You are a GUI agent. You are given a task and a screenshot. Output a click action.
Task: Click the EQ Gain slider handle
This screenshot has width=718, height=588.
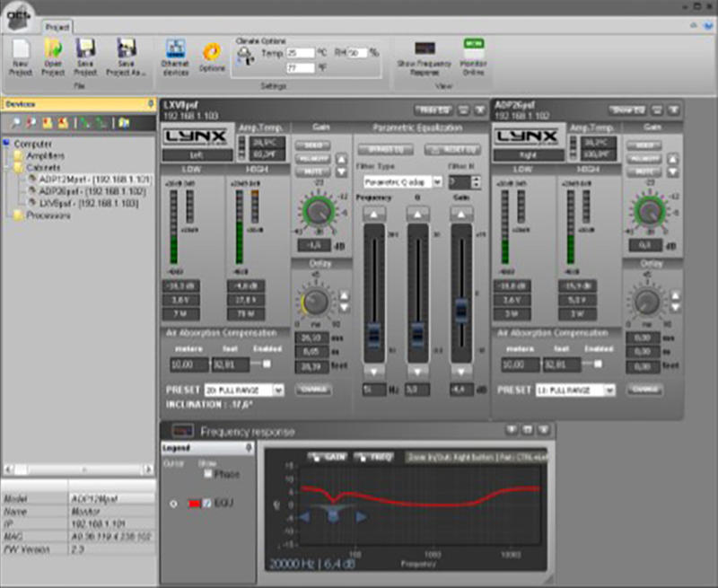(x=461, y=310)
